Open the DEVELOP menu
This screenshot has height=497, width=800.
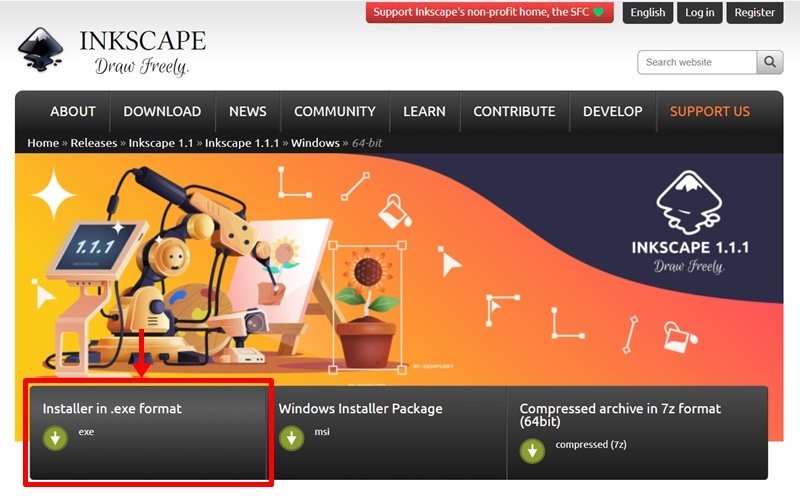(612, 111)
